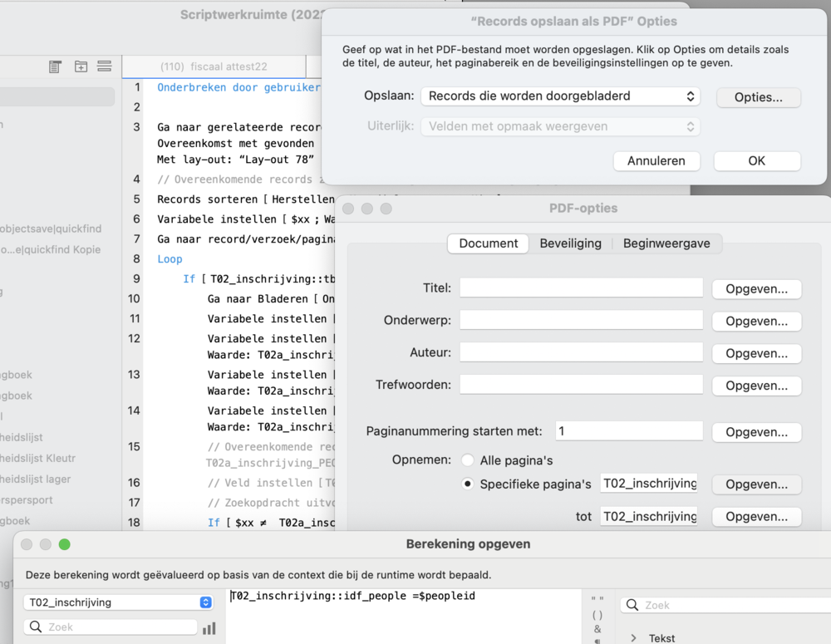The width and height of the screenshot is (831, 644).
Task: Click the Opties button in the PDF dialog
Action: click(x=758, y=97)
